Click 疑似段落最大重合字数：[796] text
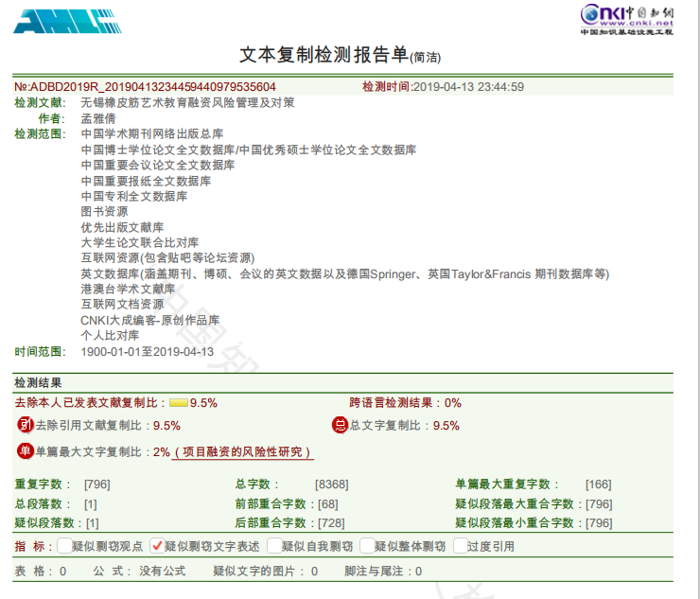 click(x=534, y=503)
